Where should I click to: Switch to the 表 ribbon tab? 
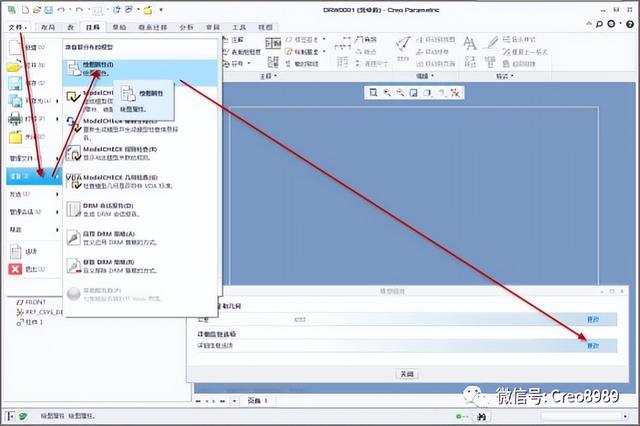pyautogui.click(x=71, y=27)
